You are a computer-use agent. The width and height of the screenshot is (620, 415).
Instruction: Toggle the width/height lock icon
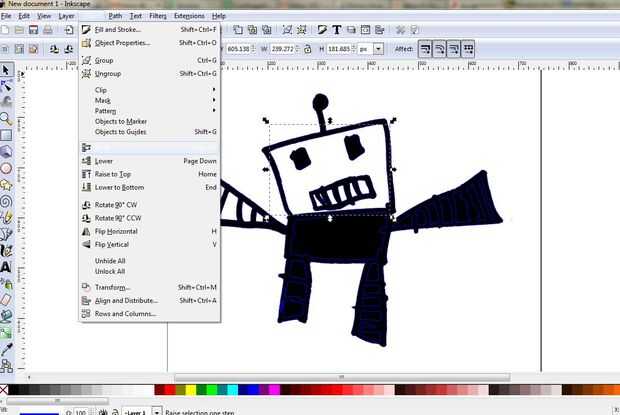tap(308, 49)
